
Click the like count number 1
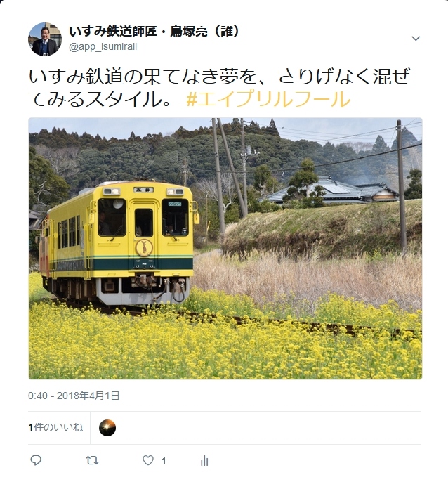click(x=164, y=460)
